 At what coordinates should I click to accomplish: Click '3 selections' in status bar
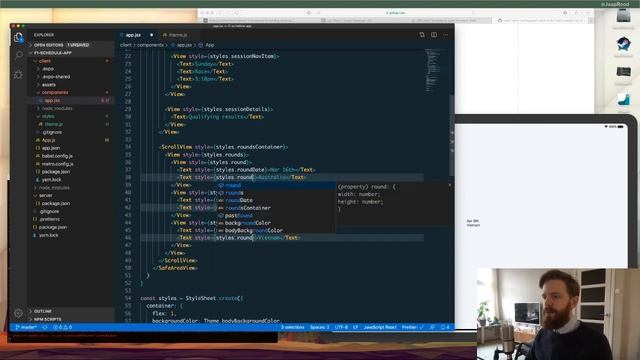293,327
